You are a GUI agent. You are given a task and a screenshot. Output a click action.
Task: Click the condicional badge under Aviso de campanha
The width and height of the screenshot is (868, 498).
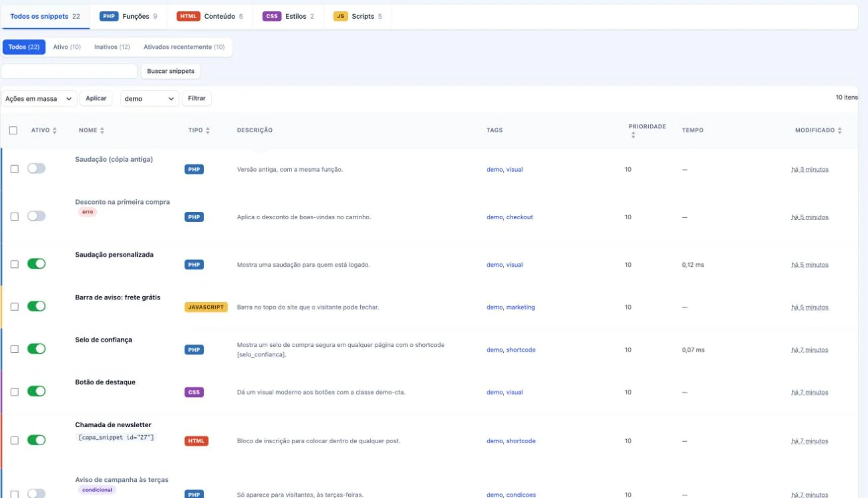(98, 490)
